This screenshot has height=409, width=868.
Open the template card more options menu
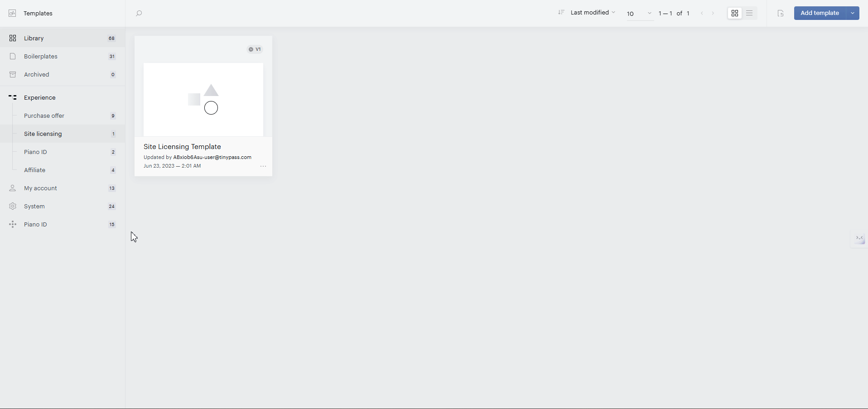[x=263, y=166]
